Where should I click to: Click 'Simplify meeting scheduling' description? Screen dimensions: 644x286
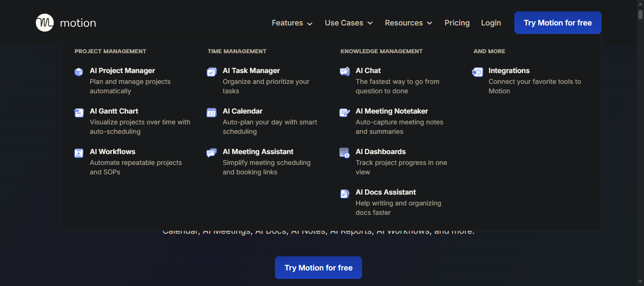coord(266,167)
